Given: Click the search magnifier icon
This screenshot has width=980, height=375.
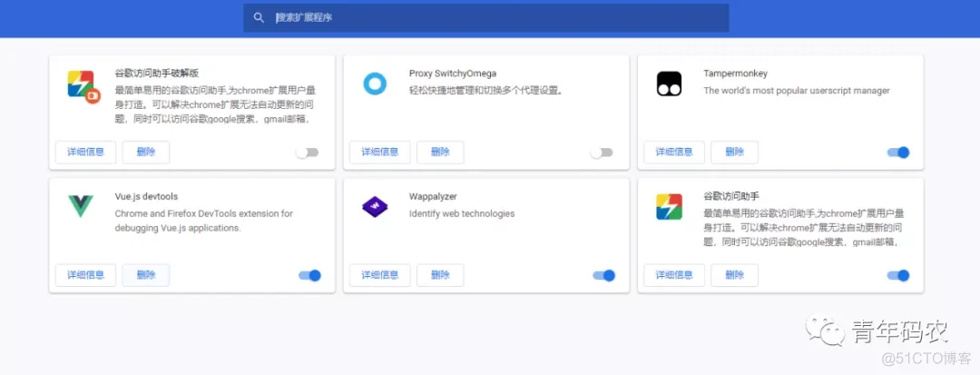Looking at the screenshot, I should coord(259,17).
